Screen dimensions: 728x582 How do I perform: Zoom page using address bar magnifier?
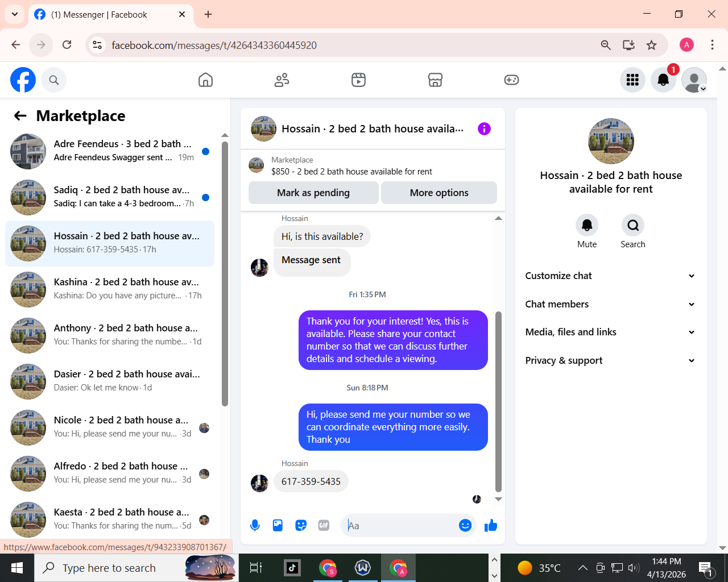(x=606, y=45)
